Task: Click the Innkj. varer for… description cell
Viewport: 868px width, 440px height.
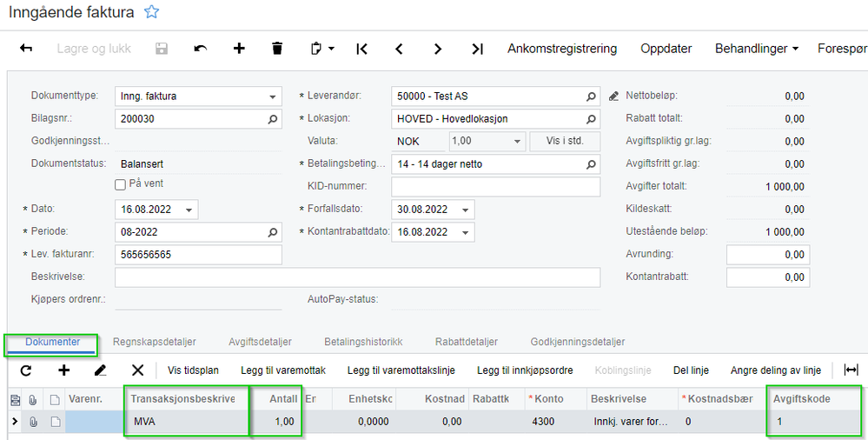Action: [x=632, y=422]
